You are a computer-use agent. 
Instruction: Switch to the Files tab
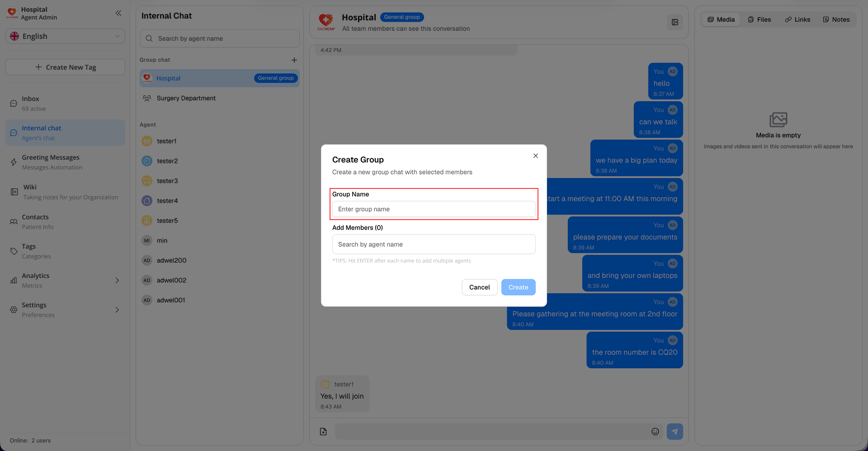tap(759, 19)
